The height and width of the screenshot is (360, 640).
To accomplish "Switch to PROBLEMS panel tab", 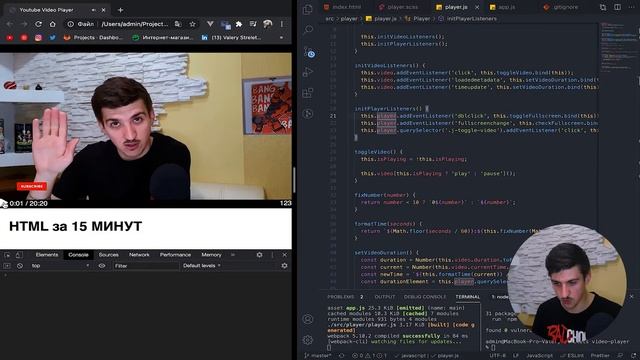I will click(341, 297).
